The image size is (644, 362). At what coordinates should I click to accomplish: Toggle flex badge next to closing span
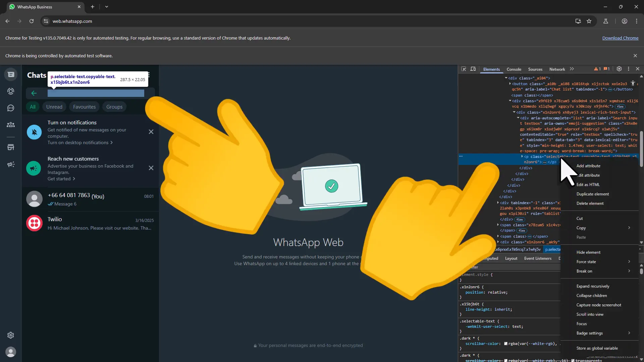click(522, 231)
